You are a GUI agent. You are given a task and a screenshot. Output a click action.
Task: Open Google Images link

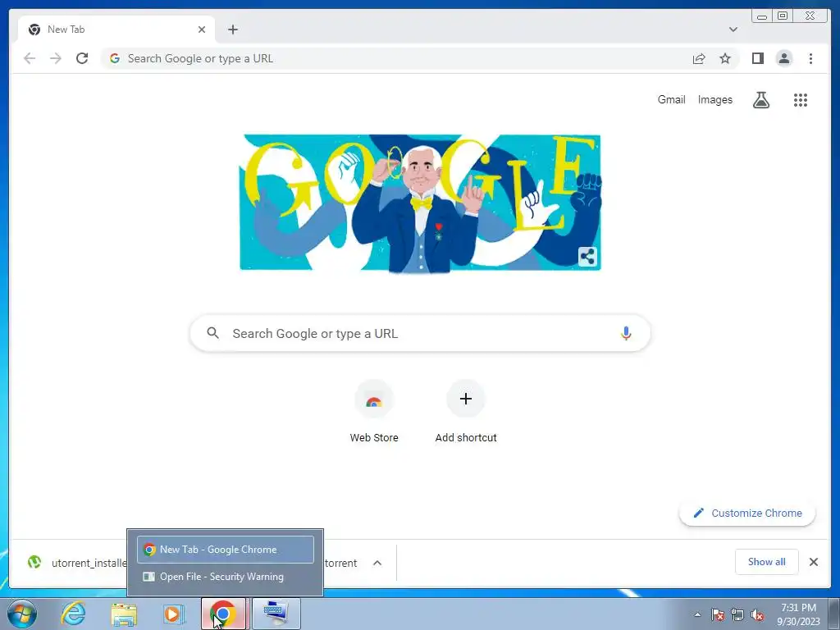pyautogui.click(x=714, y=99)
